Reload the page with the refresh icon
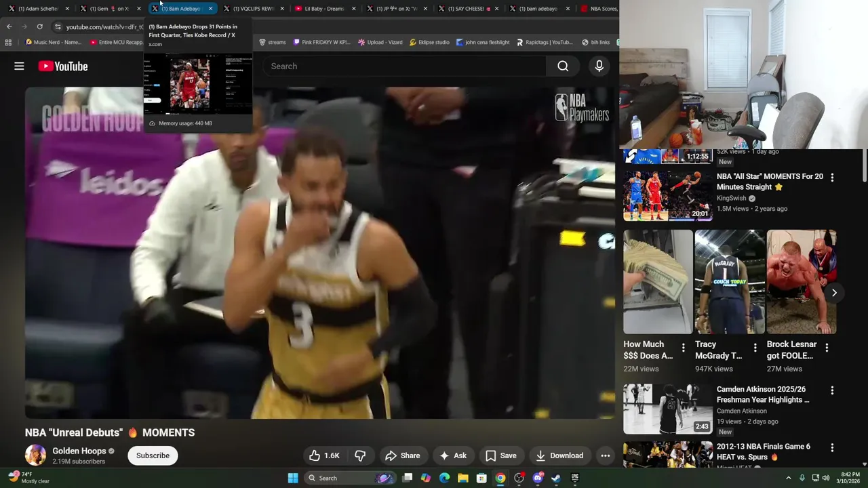The height and width of the screenshot is (488, 868). tap(39, 26)
